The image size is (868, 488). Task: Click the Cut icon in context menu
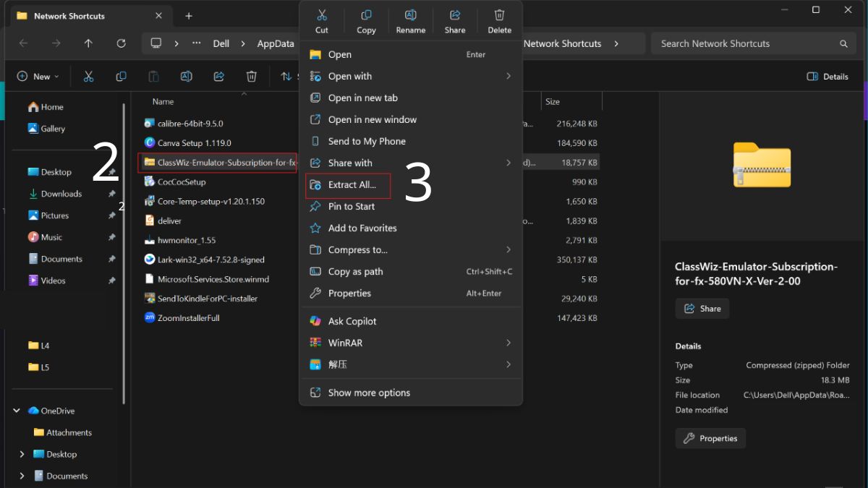click(x=322, y=15)
